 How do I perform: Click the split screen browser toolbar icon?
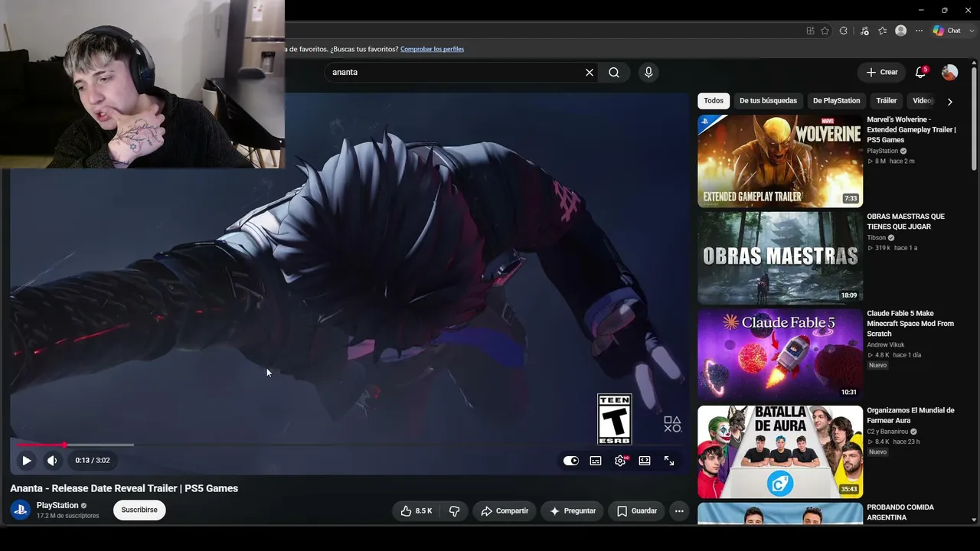click(x=810, y=31)
